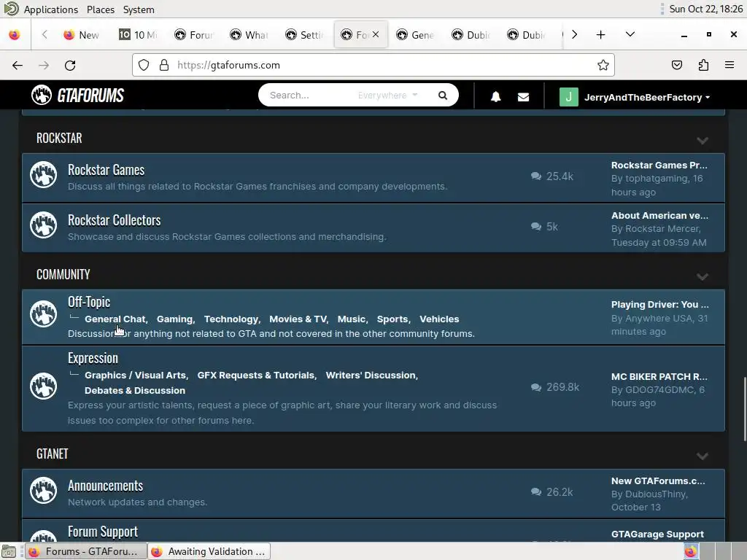747x560 pixels.
Task: Click the bookmark star in address bar
Action: click(x=603, y=65)
